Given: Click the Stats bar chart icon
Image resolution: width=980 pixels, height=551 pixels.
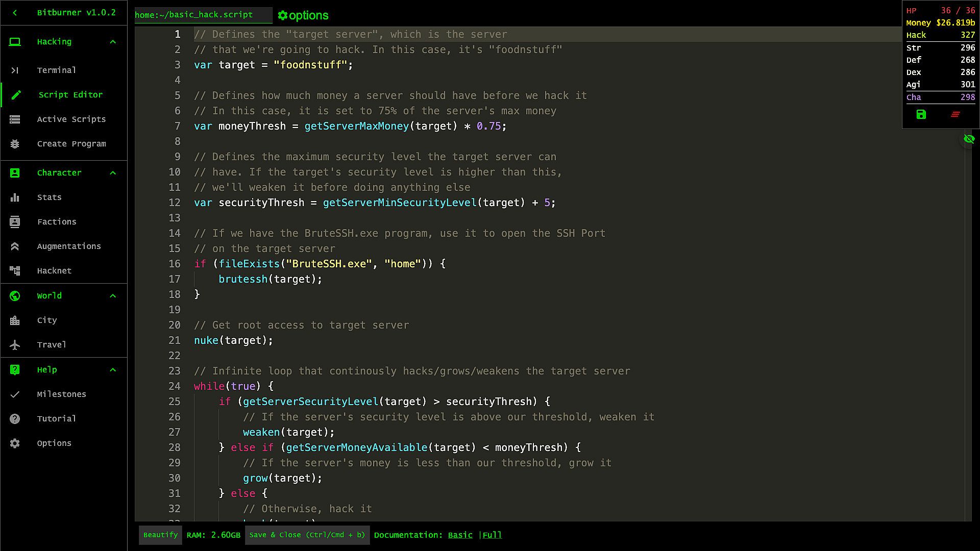Looking at the screenshot, I should tap(15, 197).
